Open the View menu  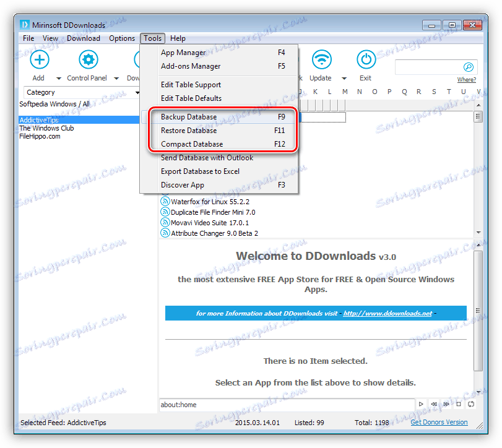coord(50,38)
